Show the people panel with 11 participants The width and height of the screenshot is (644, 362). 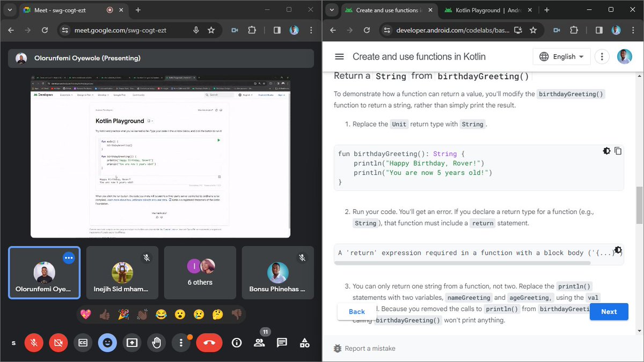tap(259, 343)
